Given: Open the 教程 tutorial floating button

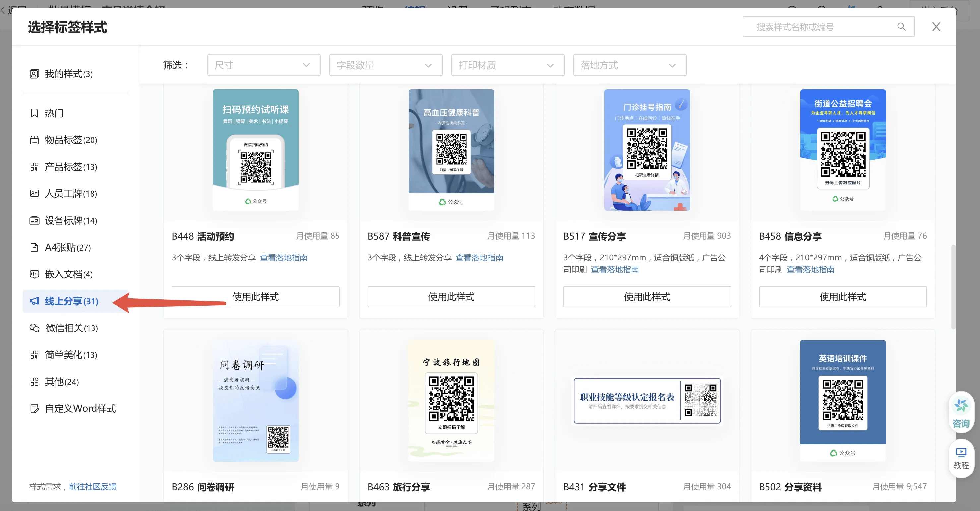Looking at the screenshot, I should pos(961,459).
